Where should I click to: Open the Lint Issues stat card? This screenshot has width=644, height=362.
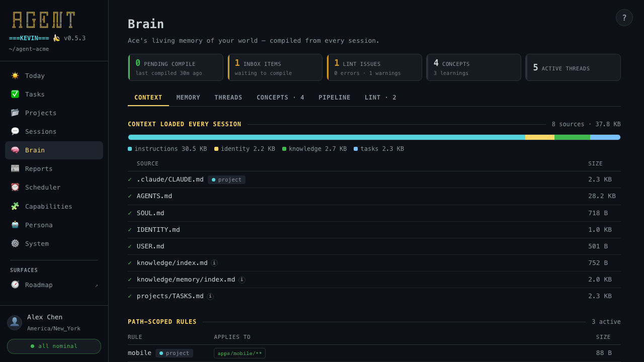pyautogui.click(x=374, y=67)
